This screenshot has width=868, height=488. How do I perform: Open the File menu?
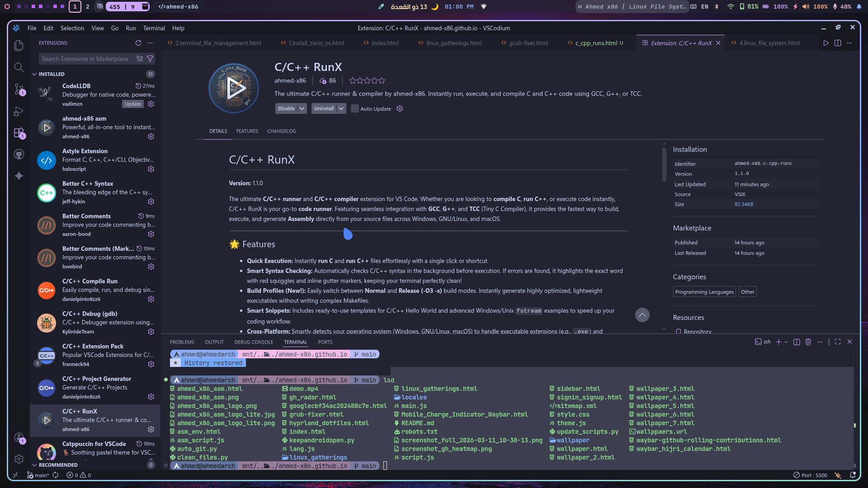(32, 28)
